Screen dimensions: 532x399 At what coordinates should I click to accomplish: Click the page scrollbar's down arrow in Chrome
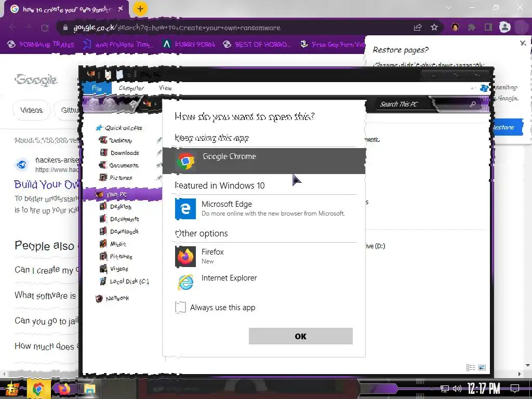528,365
